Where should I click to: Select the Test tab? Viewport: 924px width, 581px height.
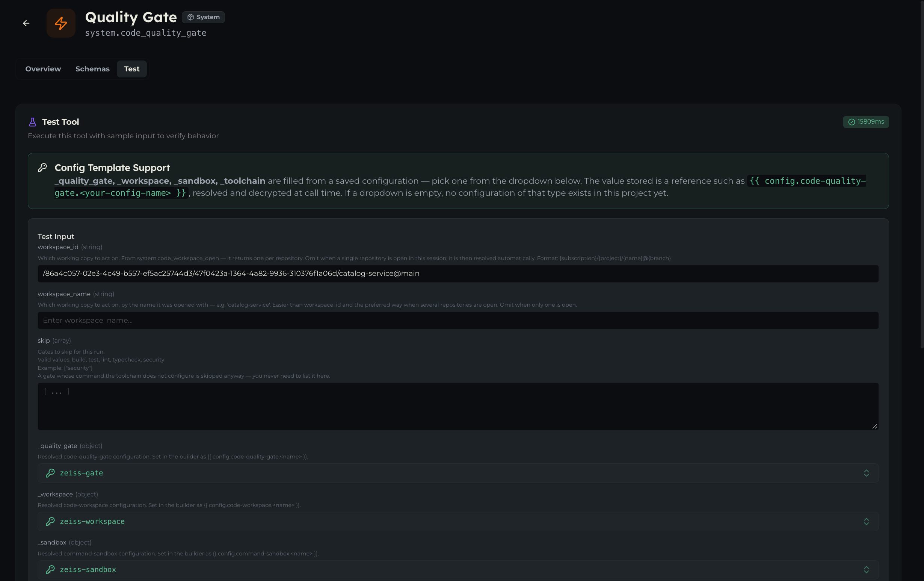pyautogui.click(x=131, y=69)
